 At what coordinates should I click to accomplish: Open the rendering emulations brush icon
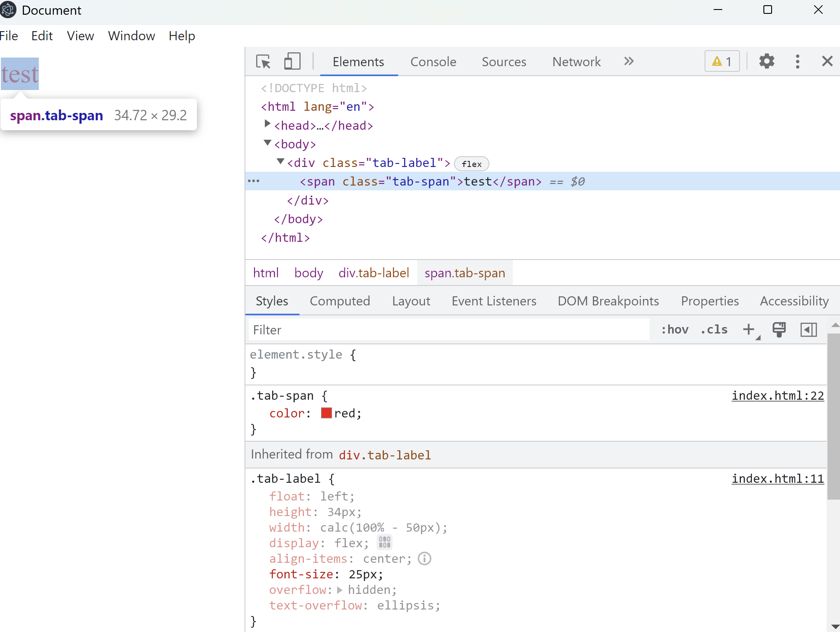tap(779, 330)
